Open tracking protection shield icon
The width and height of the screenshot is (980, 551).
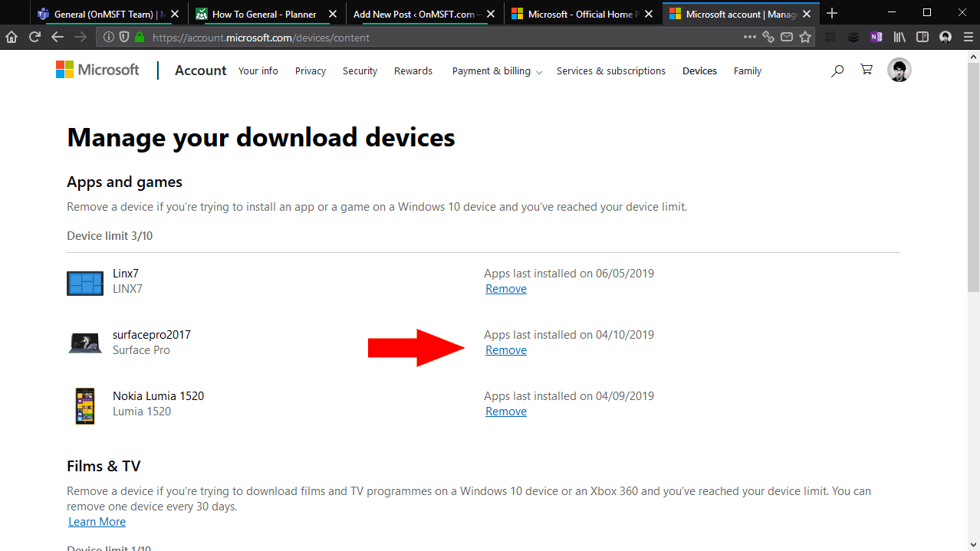(x=124, y=37)
